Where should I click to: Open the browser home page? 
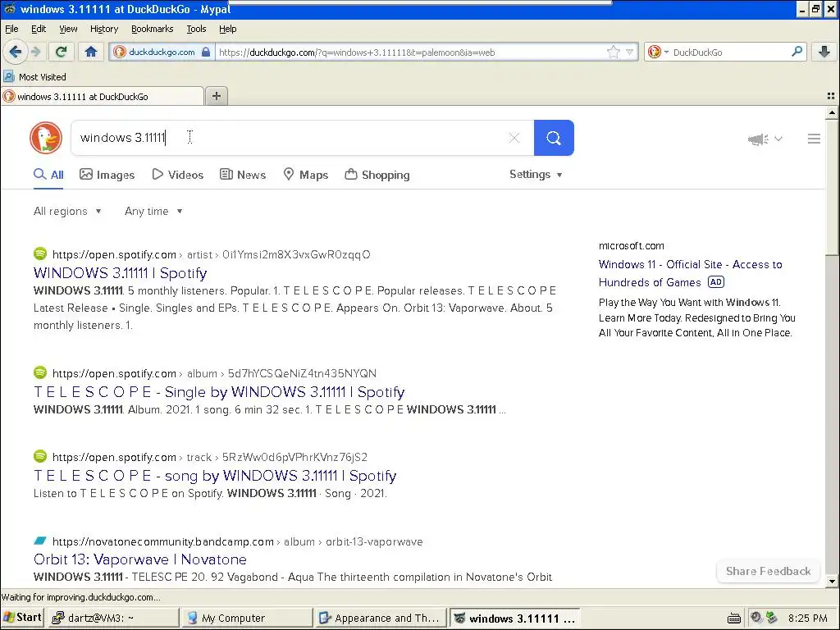[x=91, y=52]
